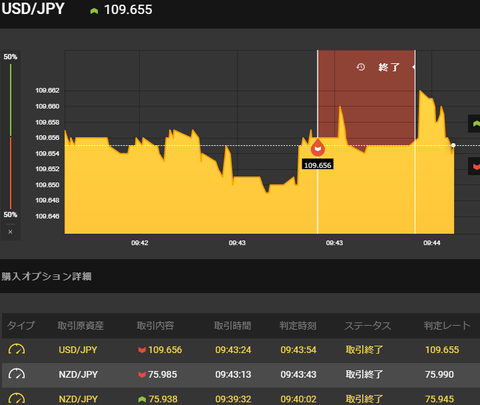
Task: Click the current rate 109.655 in the header
Action: click(x=128, y=10)
